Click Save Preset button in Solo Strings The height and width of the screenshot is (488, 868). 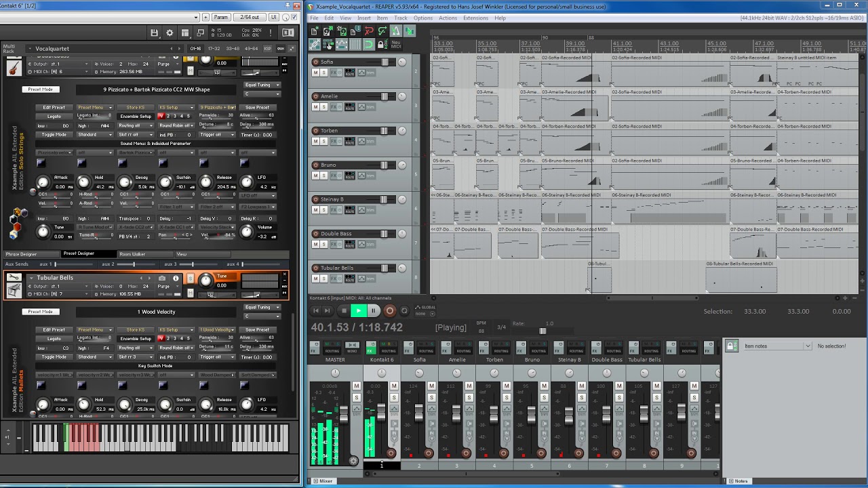click(x=258, y=107)
